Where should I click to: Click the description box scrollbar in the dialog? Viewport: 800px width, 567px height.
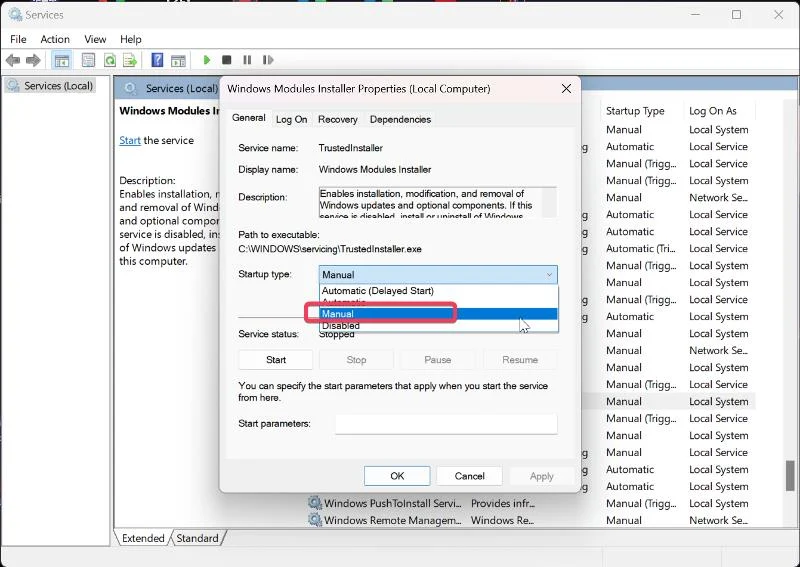click(x=549, y=203)
